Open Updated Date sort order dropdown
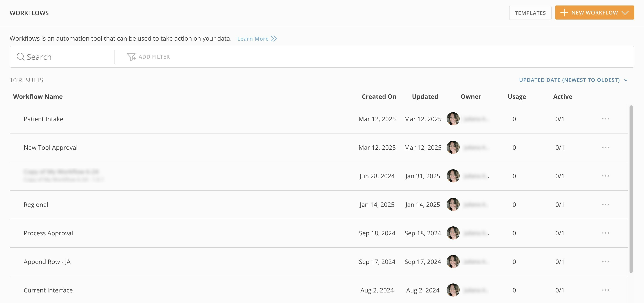 pyautogui.click(x=573, y=80)
